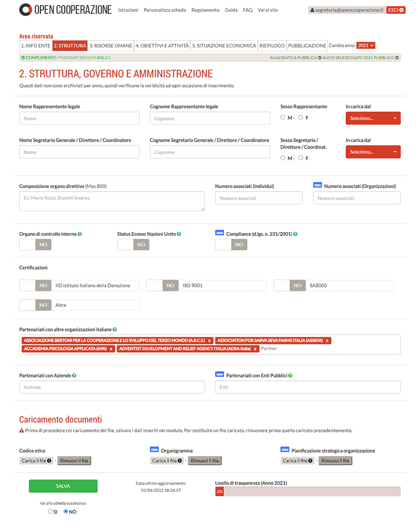Click the new badge beside Compliance
Image resolution: width=420 pixels, height=531 pixels.
coord(220,233)
